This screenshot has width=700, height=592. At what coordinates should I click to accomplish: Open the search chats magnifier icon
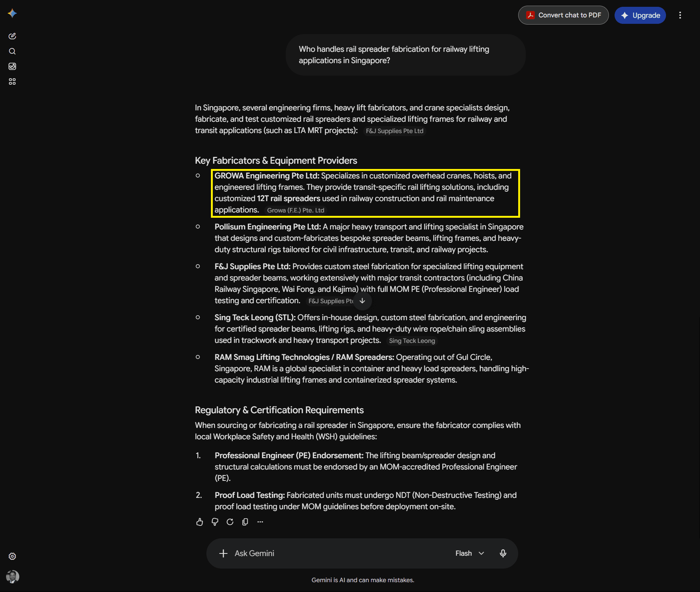[12, 51]
